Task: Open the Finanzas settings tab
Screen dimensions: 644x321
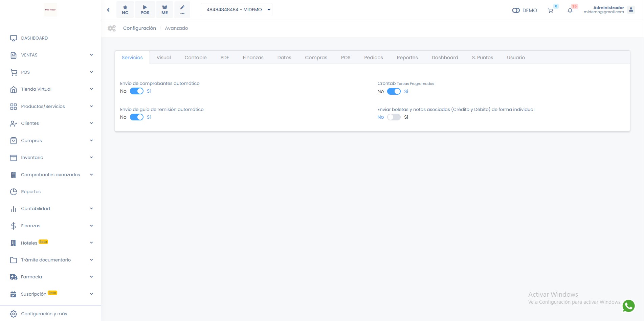Action: (x=253, y=58)
